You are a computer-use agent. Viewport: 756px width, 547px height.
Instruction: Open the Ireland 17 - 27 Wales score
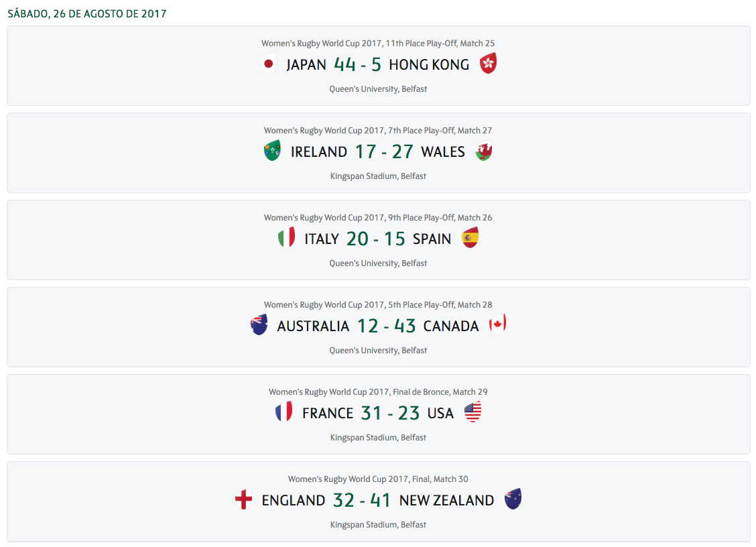[384, 151]
